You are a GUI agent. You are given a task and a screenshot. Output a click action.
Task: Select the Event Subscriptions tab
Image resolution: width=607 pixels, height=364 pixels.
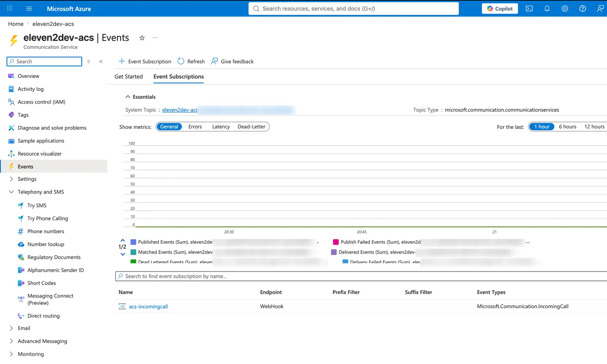pos(179,77)
